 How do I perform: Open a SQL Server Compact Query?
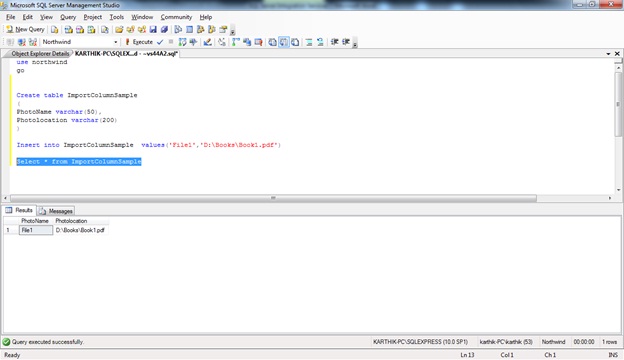click(105, 29)
